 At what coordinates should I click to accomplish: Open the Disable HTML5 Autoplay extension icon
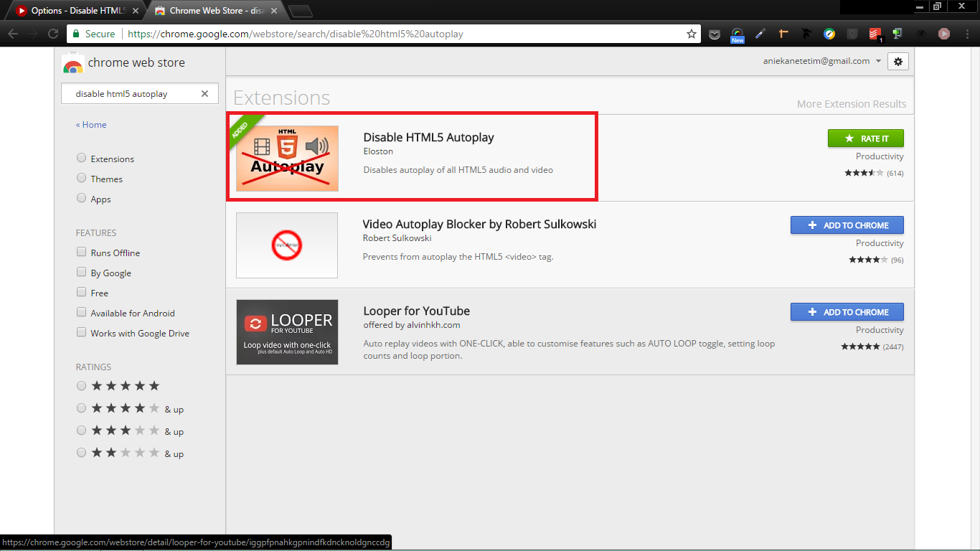coord(944,34)
